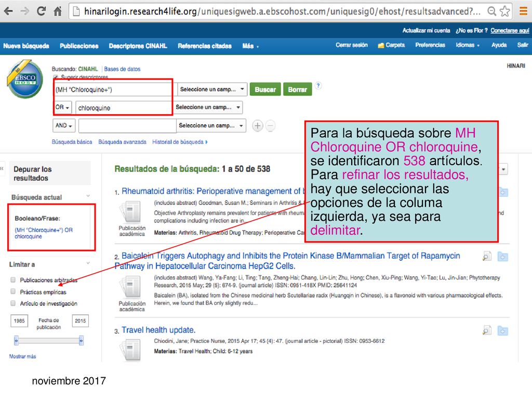Viewport: 532px width, 399px height.
Task: Open Referencias citadas
Action: point(205,46)
